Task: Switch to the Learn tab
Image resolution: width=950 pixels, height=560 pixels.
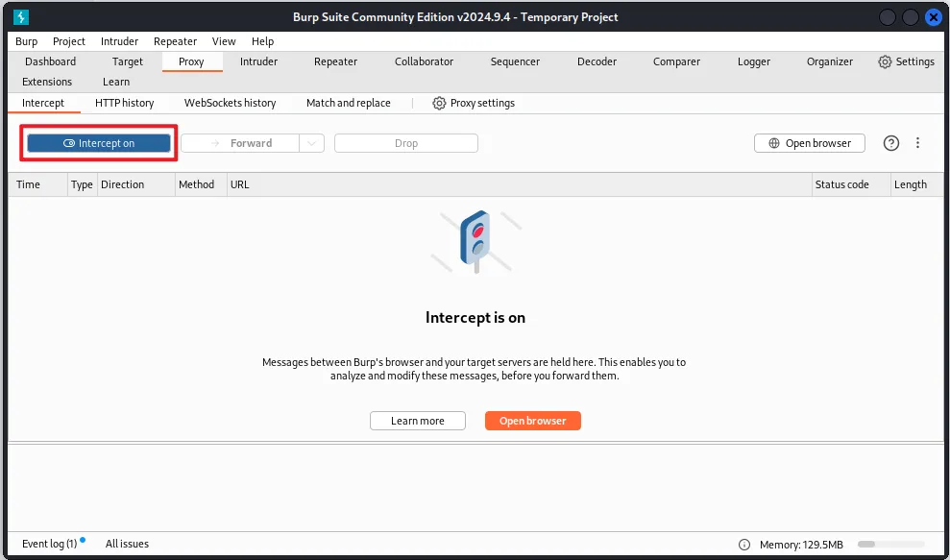Action: tap(115, 82)
